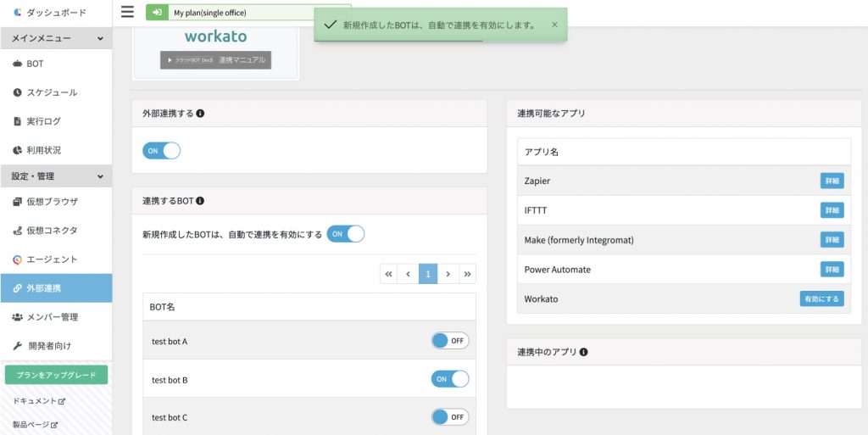The height and width of the screenshot is (435, 868).
Task: Click 詳細 button for IFTTT
Action: (x=832, y=210)
